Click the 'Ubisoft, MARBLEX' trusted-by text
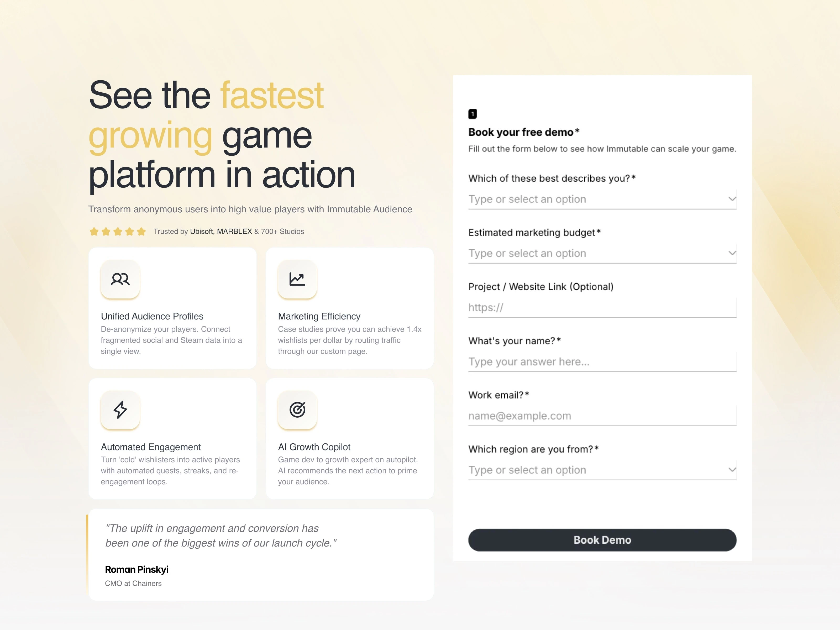This screenshot has height=630, width=840. point(221,232)
